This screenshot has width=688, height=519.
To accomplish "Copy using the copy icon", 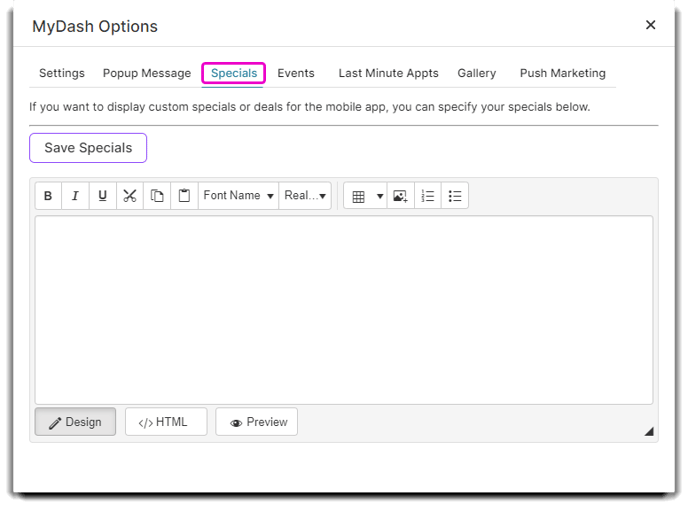I will pos(157,196).
